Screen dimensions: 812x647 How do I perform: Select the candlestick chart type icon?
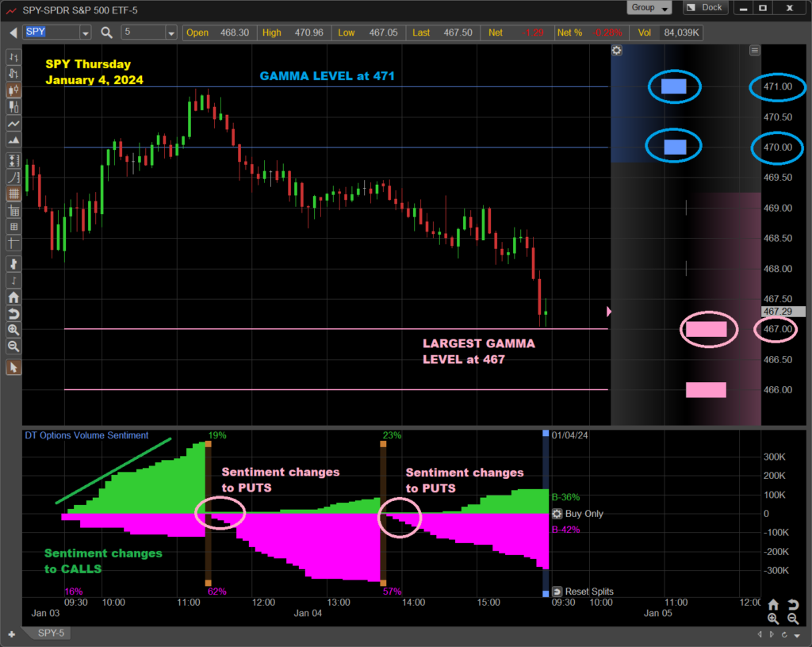point(13,90)
